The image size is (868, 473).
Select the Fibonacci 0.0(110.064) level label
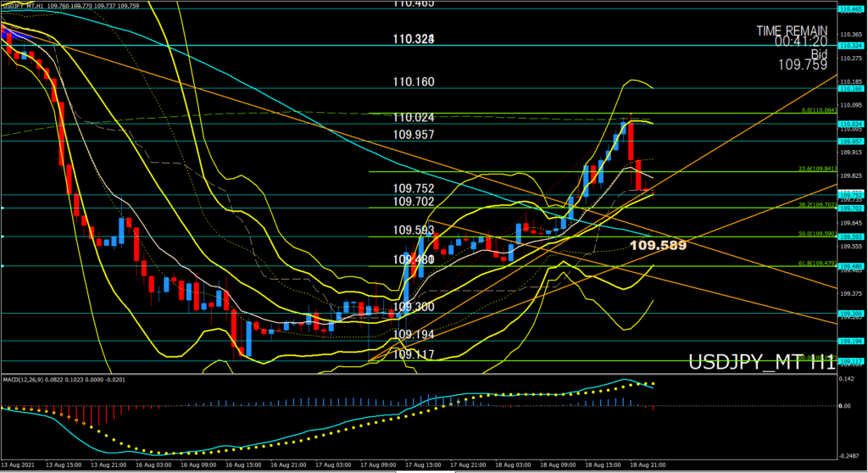(x=819, y=110)
